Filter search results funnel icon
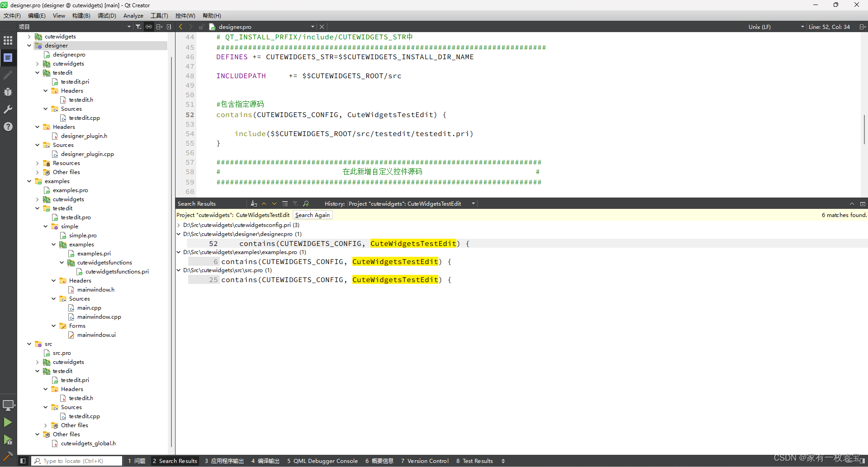The height and width of the screenshot is (467, 868). point(295,203)
